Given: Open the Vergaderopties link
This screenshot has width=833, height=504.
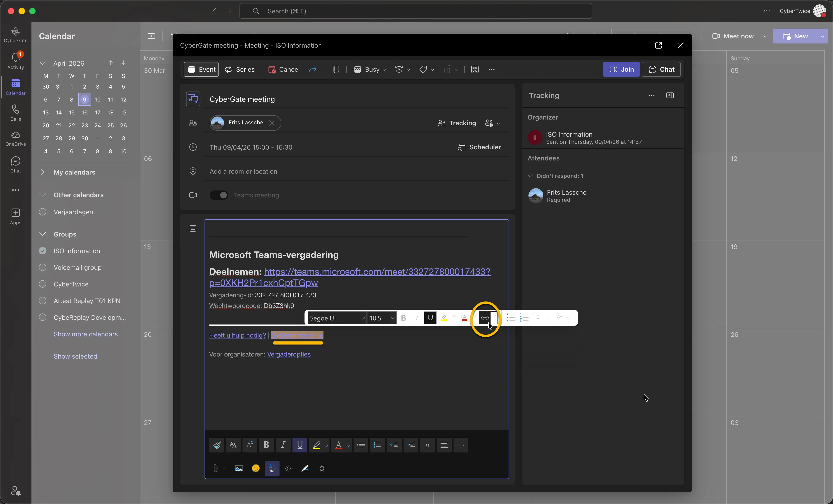Looking at the screenshot, I should click(289, 354).
